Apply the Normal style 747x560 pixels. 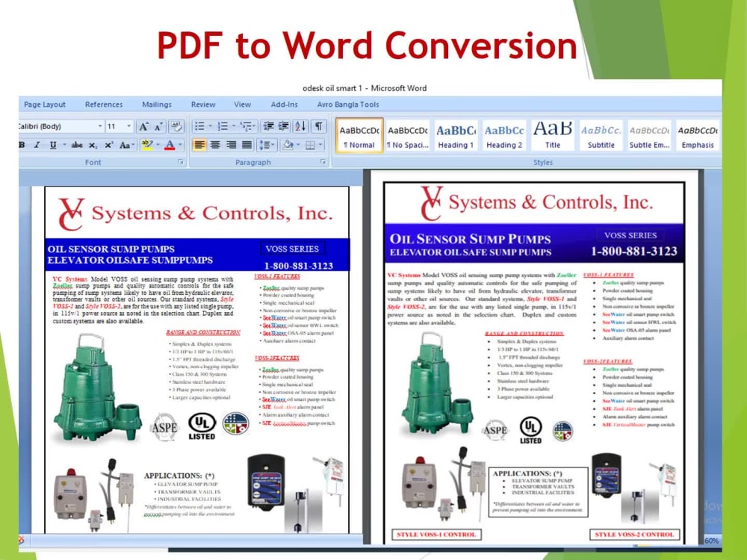[359, 136]
